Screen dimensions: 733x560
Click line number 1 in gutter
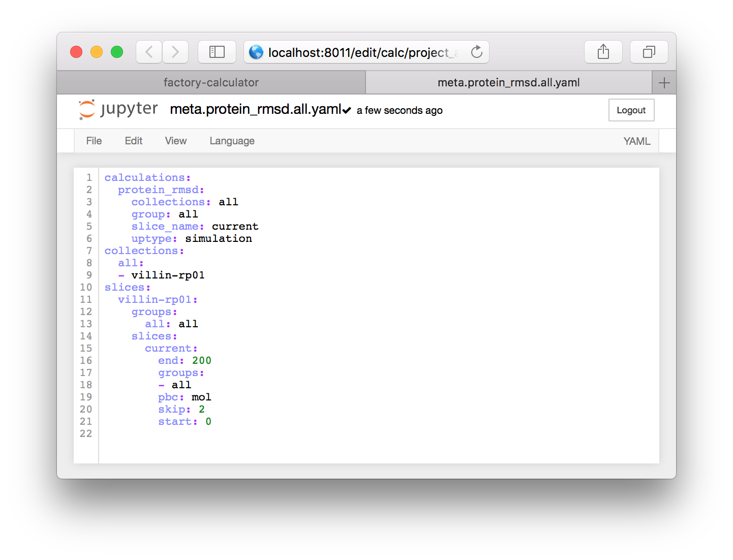point(89,177)
